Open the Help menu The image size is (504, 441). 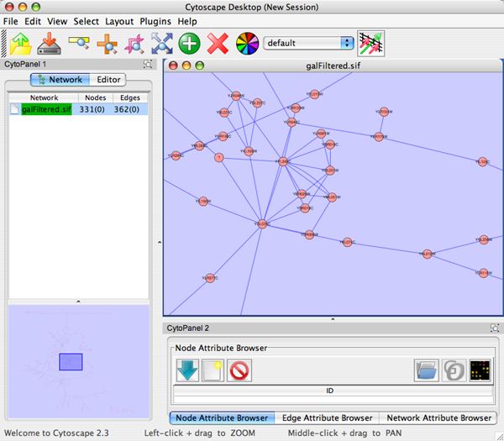tap(187, 21)
